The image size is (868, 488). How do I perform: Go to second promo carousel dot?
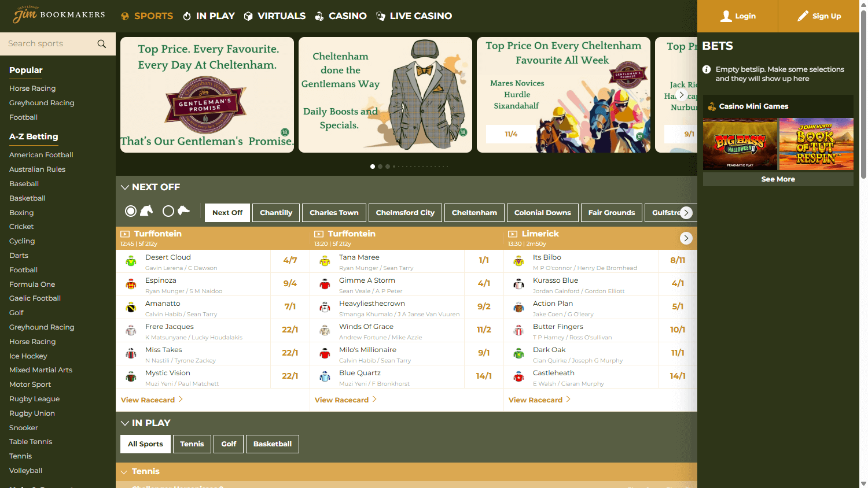[x=380, y=167]
